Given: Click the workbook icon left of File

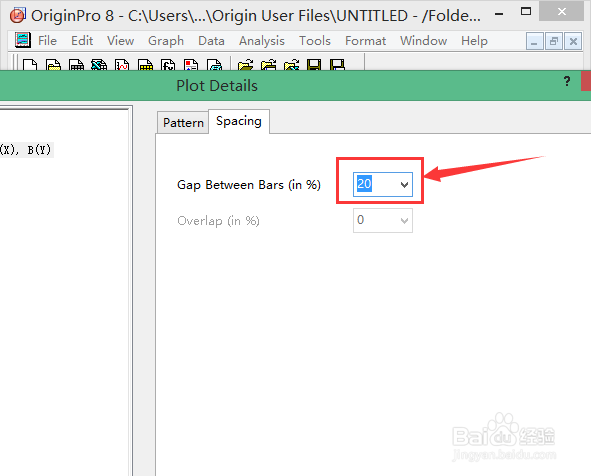Looking at the screenshot, I should coord(23,40).
